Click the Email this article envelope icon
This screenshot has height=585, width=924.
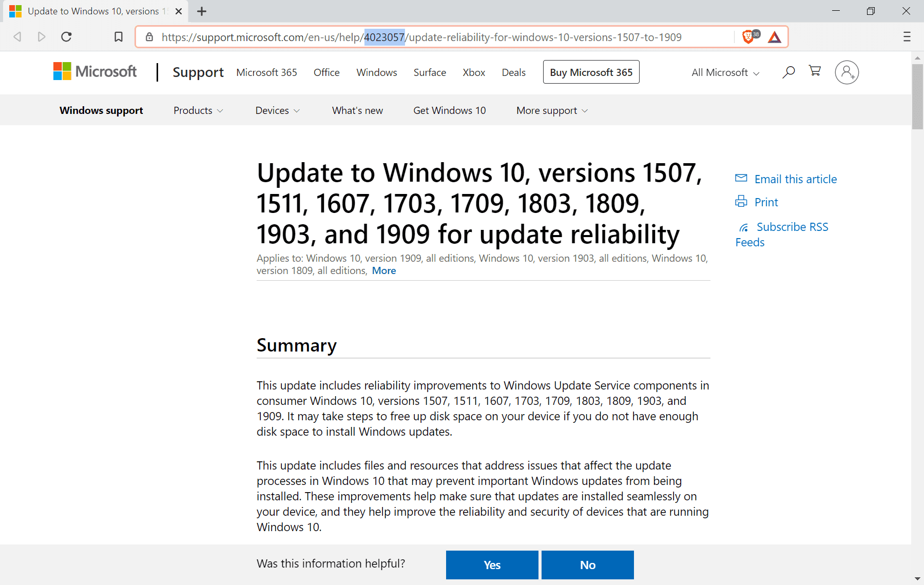741,178
